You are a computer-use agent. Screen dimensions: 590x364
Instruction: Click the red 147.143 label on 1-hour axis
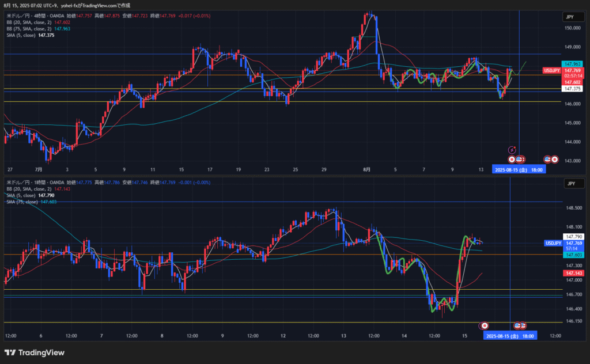(572, 273)
